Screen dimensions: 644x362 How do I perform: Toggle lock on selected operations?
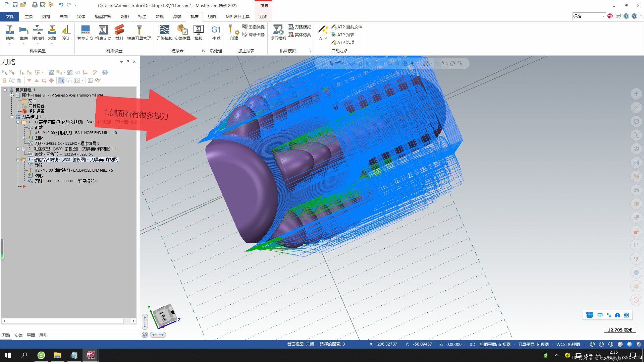[x=4, y=80]
